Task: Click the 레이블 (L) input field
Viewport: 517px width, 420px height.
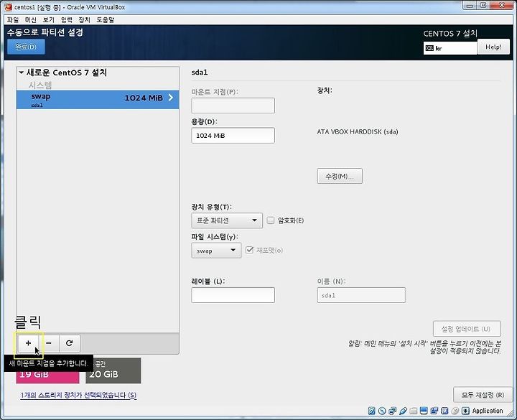Action: pos(233,295)
